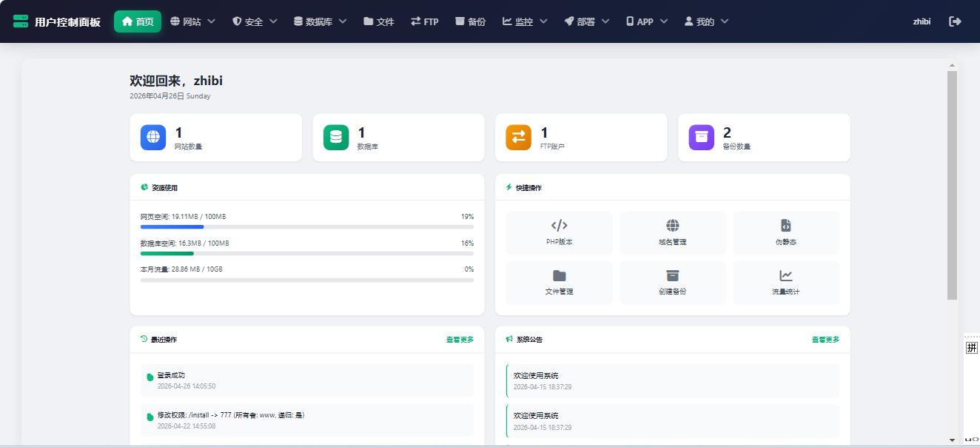Click the green dot icon beside 修改权限 entry
980x447 pixels.
coord(150,417)
